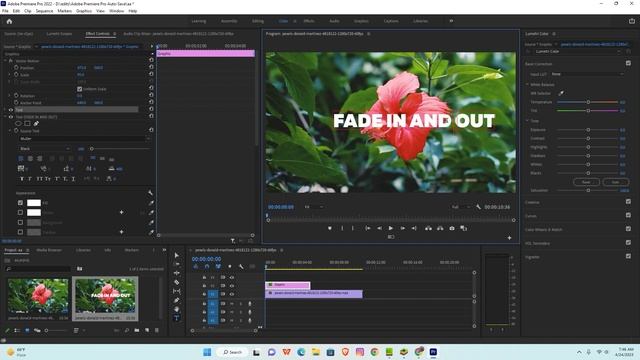The image size is (640, 360).
Task: Enable the Stroke checkbox in Appearance
Action: tap(20, 212)
